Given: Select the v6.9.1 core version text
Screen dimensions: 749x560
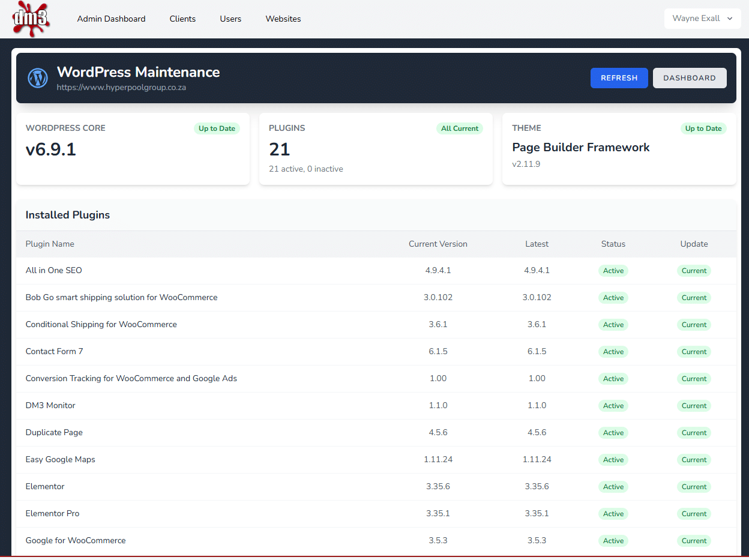Looking at the screenshot, I should (51, 149).
